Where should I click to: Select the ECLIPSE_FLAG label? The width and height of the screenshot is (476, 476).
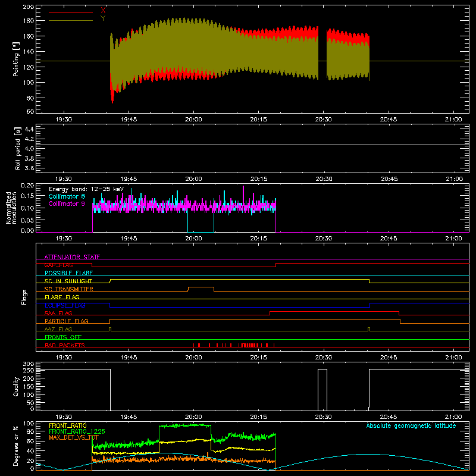[x=65, y=305]
